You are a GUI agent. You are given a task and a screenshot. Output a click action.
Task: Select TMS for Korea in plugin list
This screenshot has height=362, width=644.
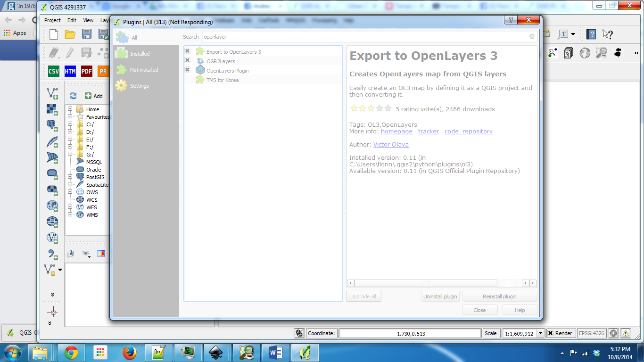223,80
